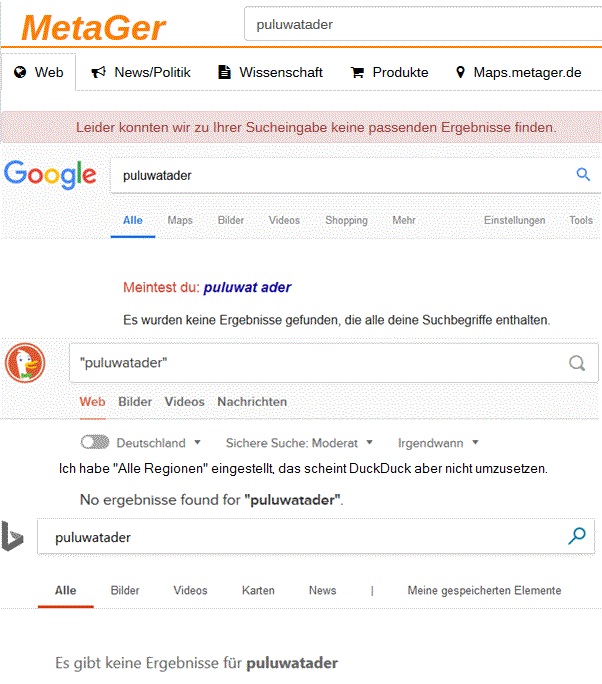Image resolution: width=602 pixels, height=684 pixels.
Task: Click the Bing logo icon
Action: 12,536
